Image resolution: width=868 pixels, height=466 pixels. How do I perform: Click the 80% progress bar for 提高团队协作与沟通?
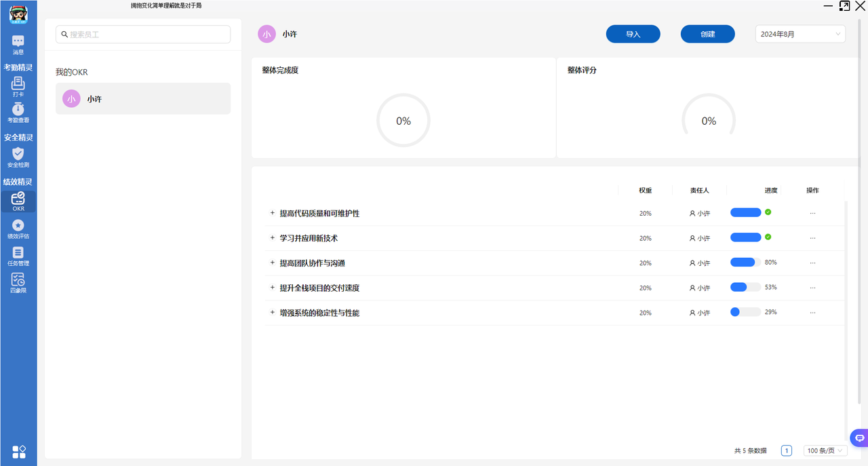coord(745,263)
